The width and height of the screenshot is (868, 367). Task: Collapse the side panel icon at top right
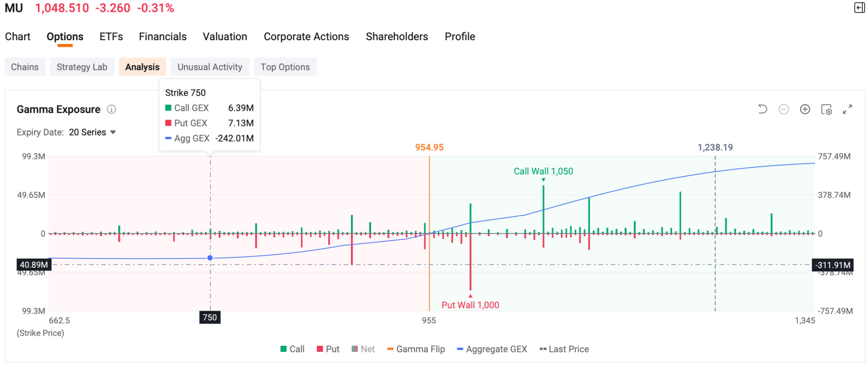(859, 8)
